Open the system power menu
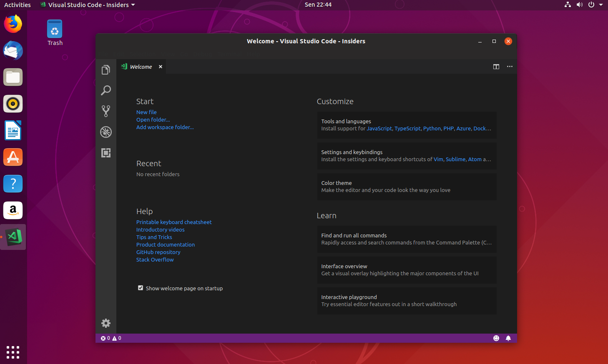The height and width of the screenshot is (364, 608). (591, 5)
